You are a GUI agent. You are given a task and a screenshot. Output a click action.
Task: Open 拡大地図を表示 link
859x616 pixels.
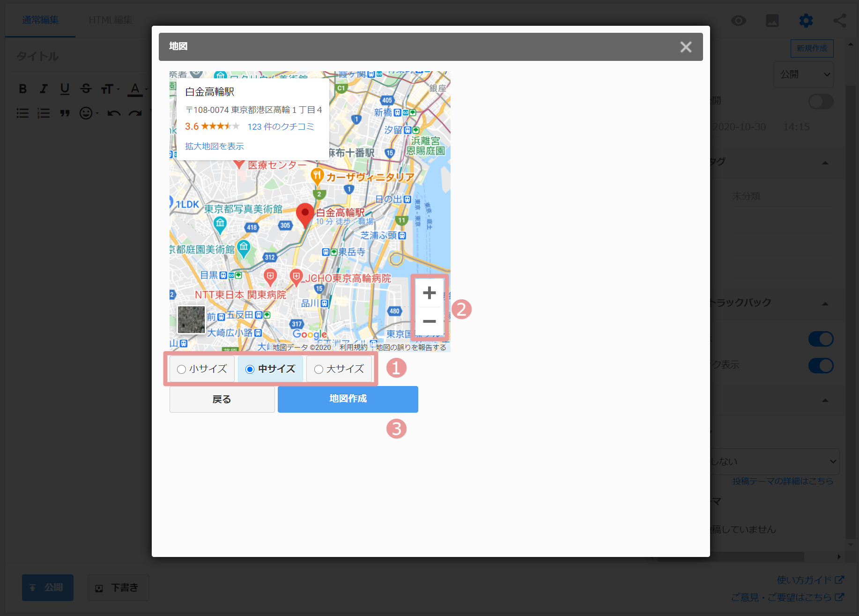tap(215, 146)
